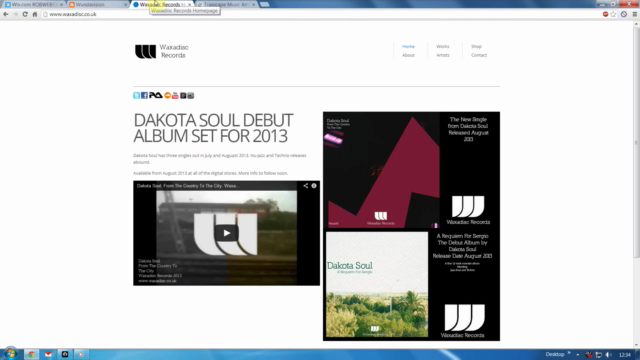Go to the Contact page

[x=479, y=55]
